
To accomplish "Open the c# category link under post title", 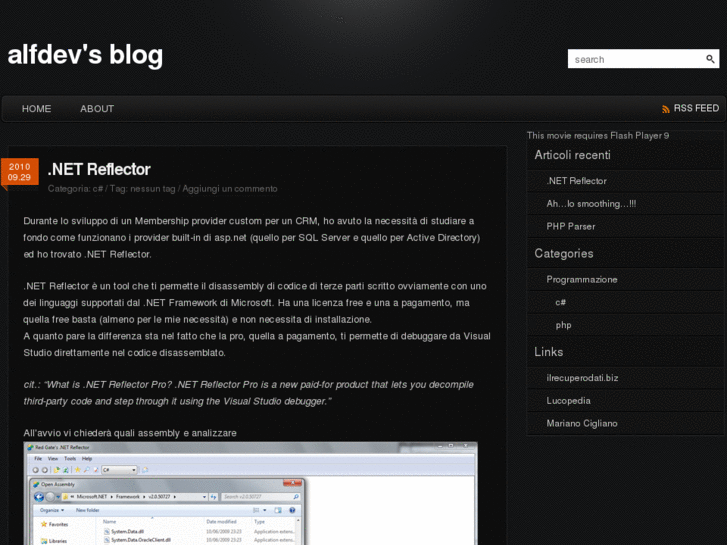I will (x=98, y=189).
